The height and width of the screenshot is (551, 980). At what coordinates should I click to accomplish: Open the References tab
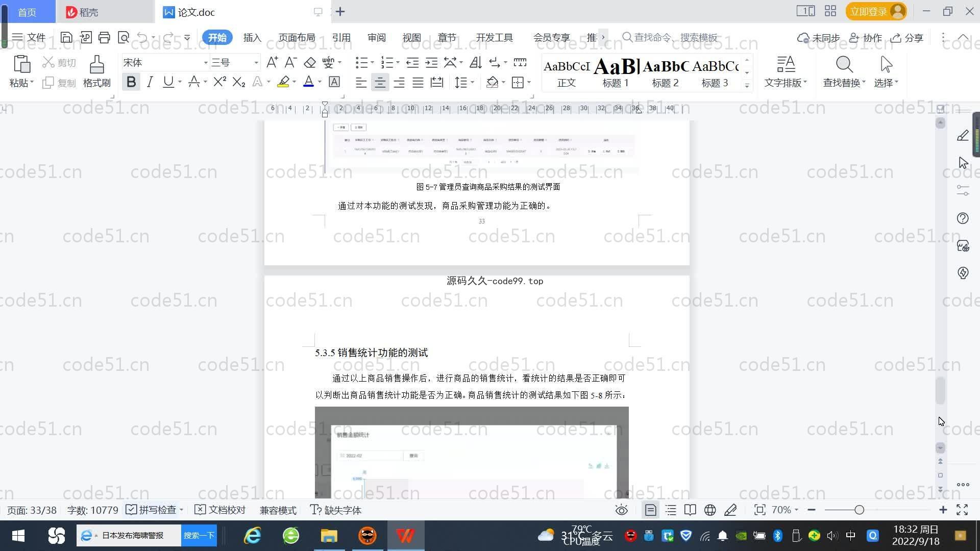pyautogui.click(x=341, y=37)
